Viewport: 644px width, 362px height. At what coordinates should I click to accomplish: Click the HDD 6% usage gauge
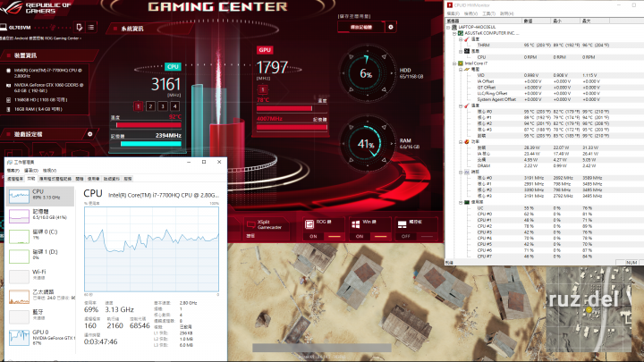[367, 73]
